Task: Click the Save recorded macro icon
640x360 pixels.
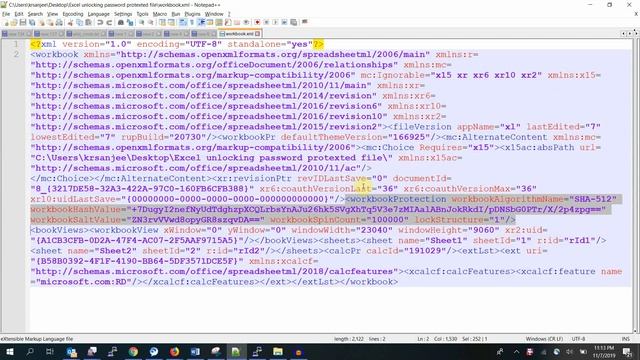Action: pos(293,22)
